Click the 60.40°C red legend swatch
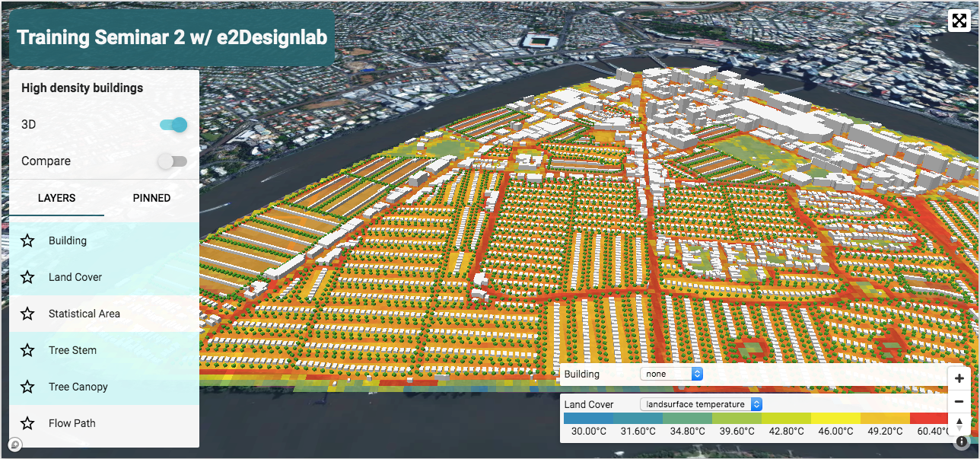The image size is (980, 459). point(929,419)
